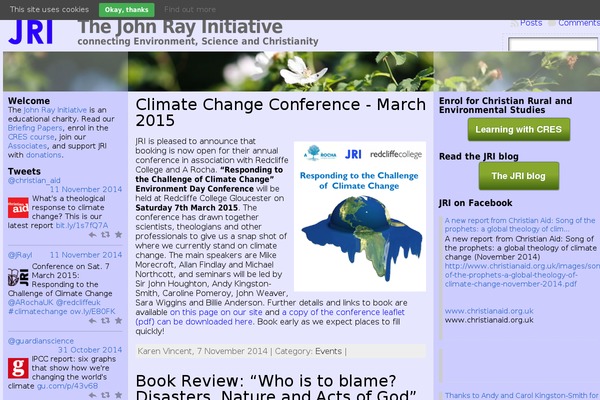The width and height of the screenshot is (600, 400).
Task: Open #climatechange hashtag link
Action: point(38,312)
